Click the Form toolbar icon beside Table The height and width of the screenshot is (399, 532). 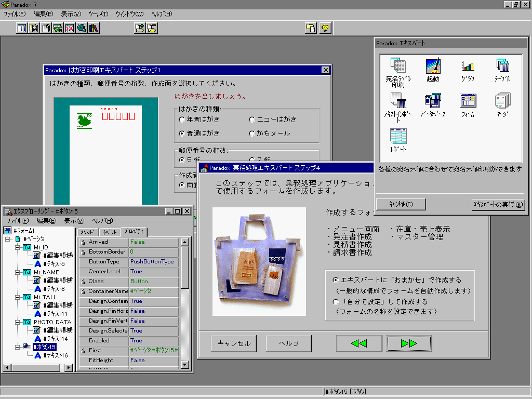[x=34, y=28]
